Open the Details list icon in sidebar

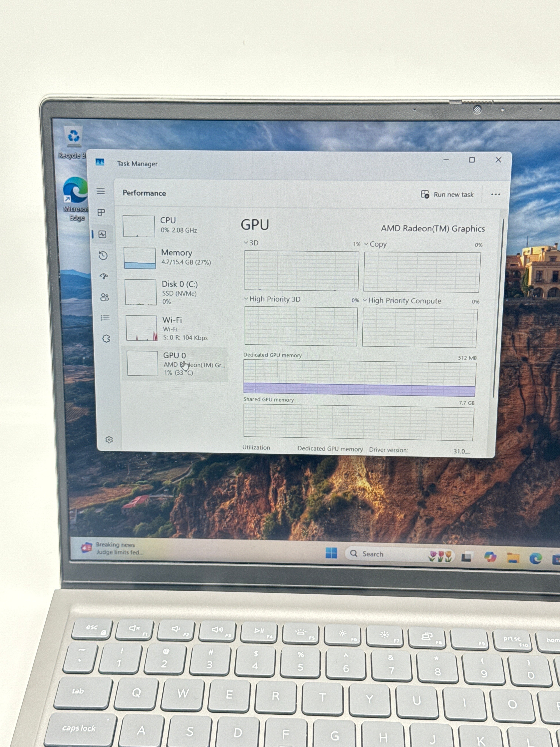105,318
